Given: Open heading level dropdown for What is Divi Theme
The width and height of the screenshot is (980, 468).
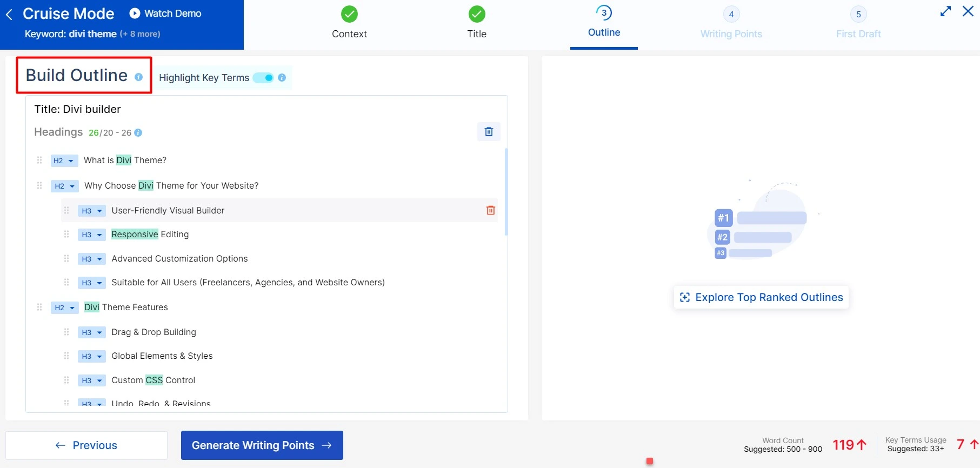Looking at the screenshot, I should pyautogui.click(x=64, y=161).
